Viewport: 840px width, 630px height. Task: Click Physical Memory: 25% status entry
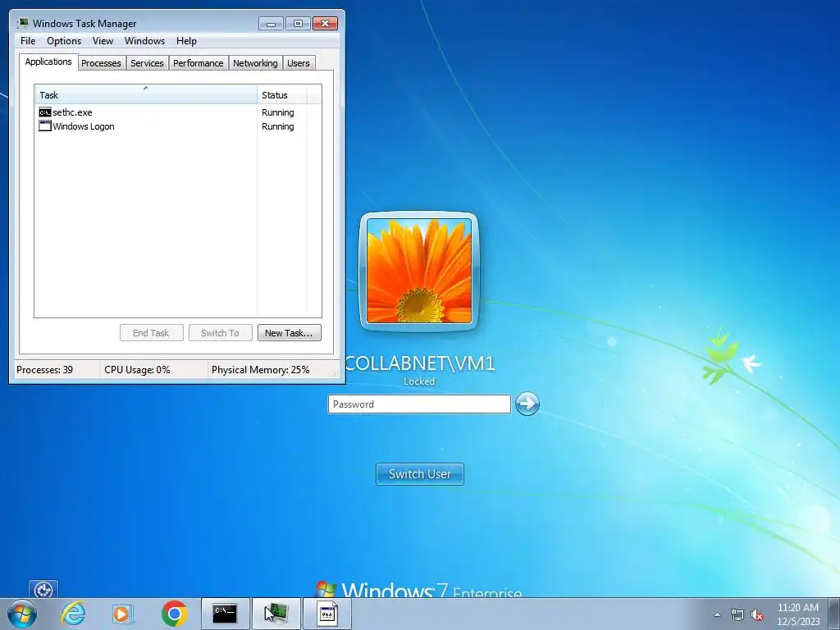pos(260,370)
